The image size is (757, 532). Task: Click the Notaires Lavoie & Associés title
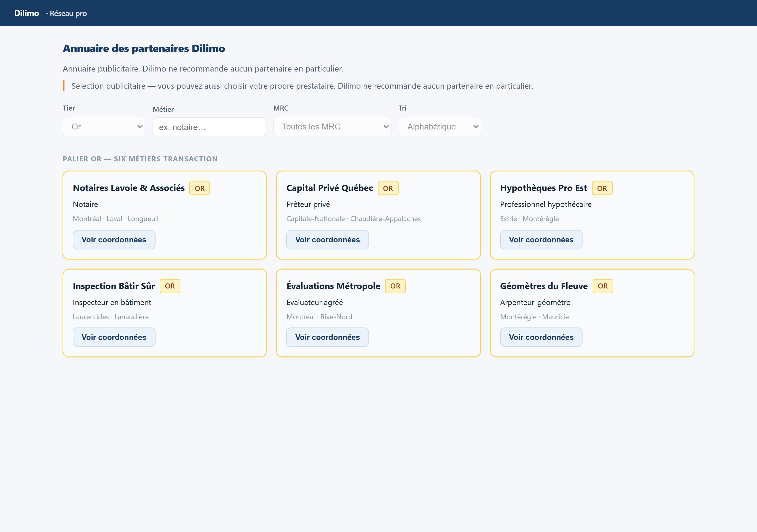[x=129, y=188]
